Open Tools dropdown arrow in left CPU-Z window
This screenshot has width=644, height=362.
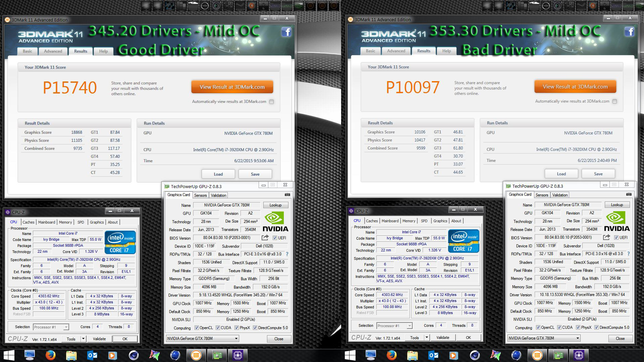(83, 339)
